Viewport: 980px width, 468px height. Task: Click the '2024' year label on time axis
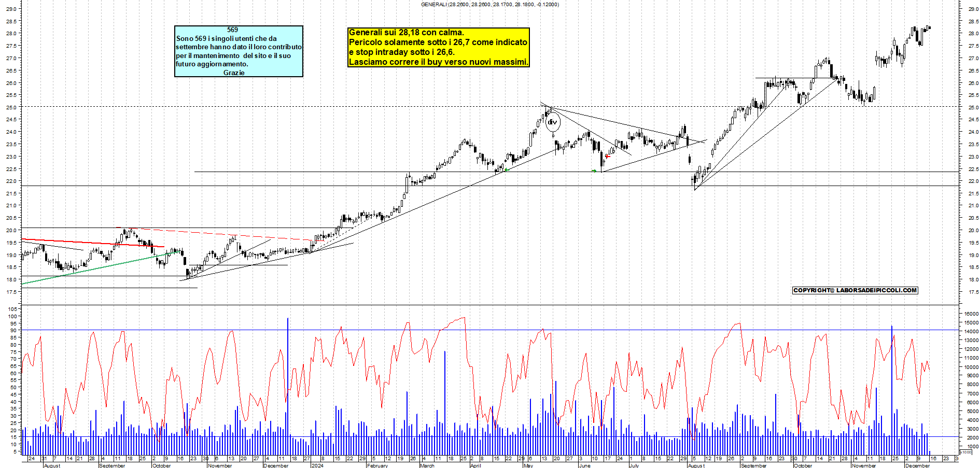coord(317,465)
